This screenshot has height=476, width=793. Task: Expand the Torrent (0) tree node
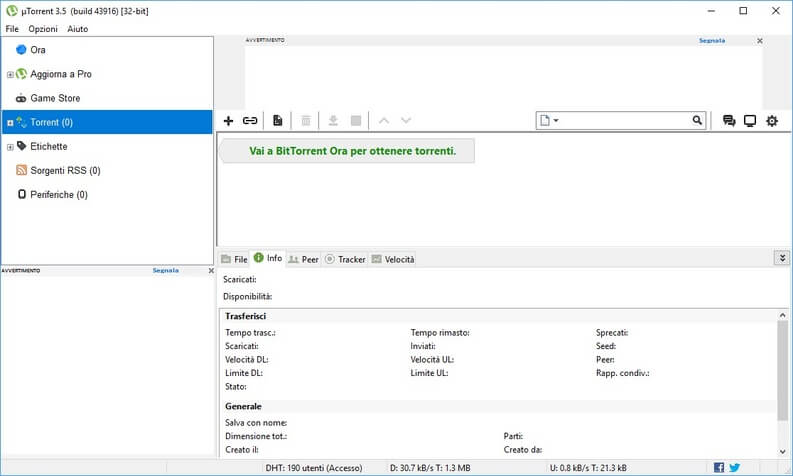pos(10,122)
